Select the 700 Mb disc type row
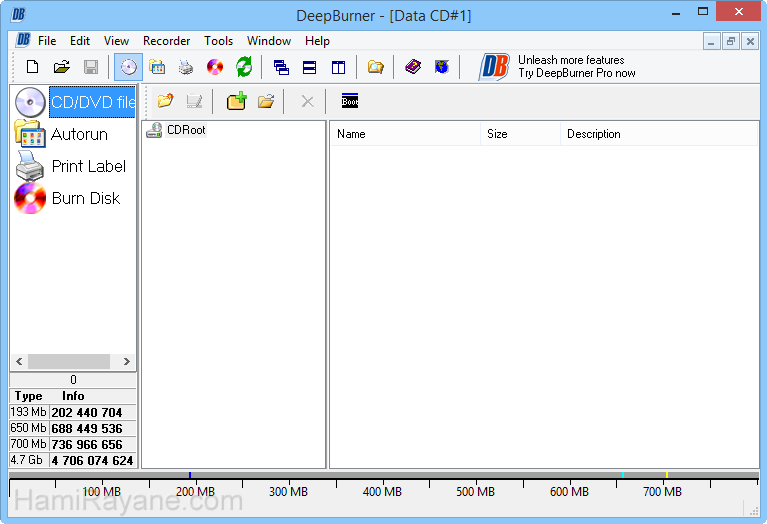The image size is (767, 524). tap(73, 444)
